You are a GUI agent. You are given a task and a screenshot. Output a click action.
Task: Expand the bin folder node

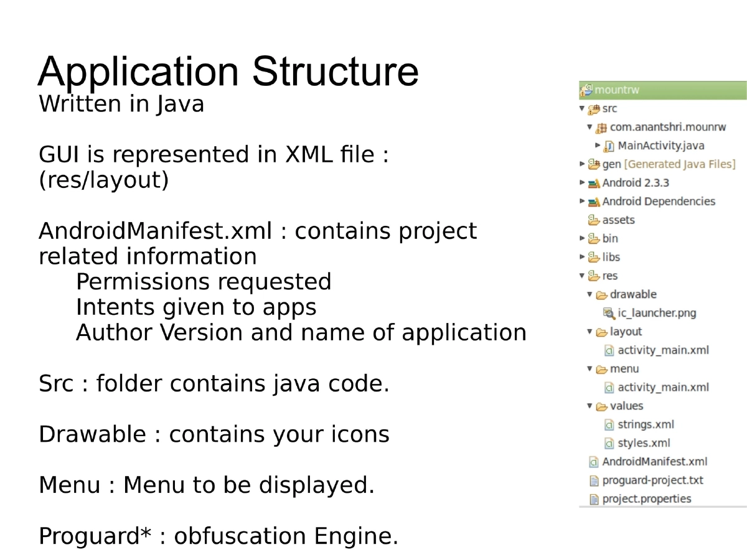(582, 238)
